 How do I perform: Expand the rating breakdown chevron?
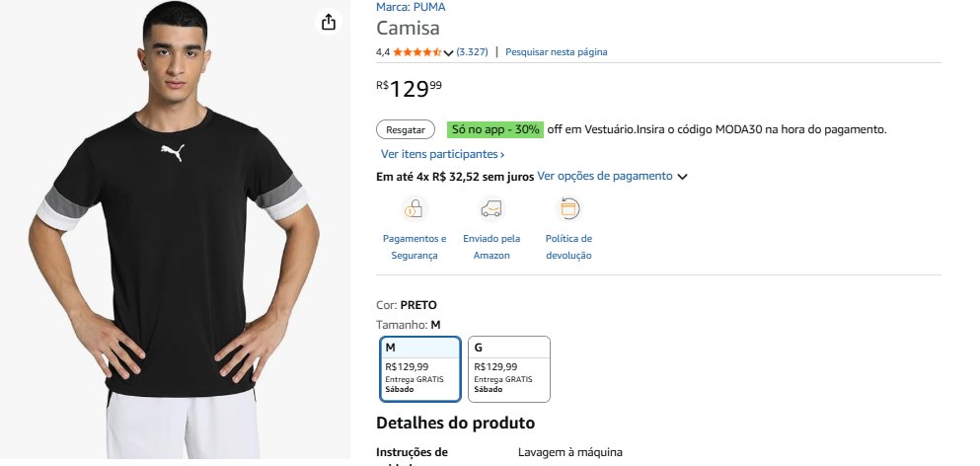click(449, 52)
